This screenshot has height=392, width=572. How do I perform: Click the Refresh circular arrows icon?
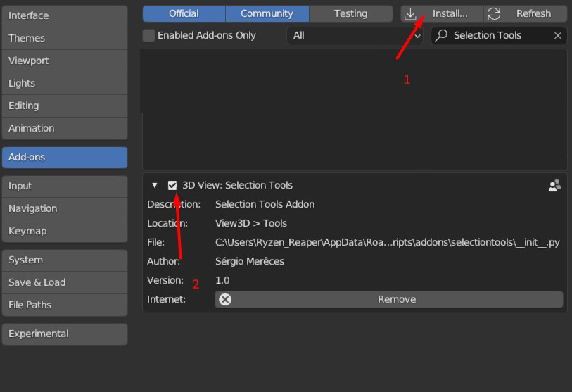pyautogui.click(x=494, y=13)
